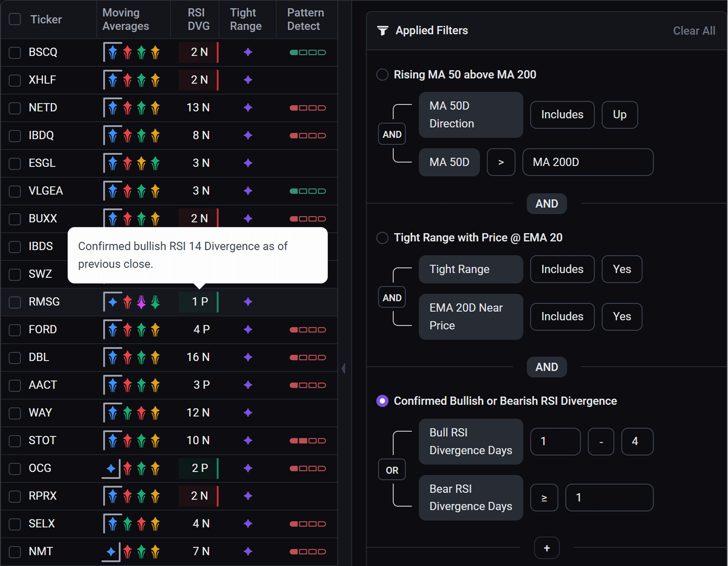Click the Tight Range sparkle icon for WAY
Viewport: 728px width, 566px height.
point(248,413)
